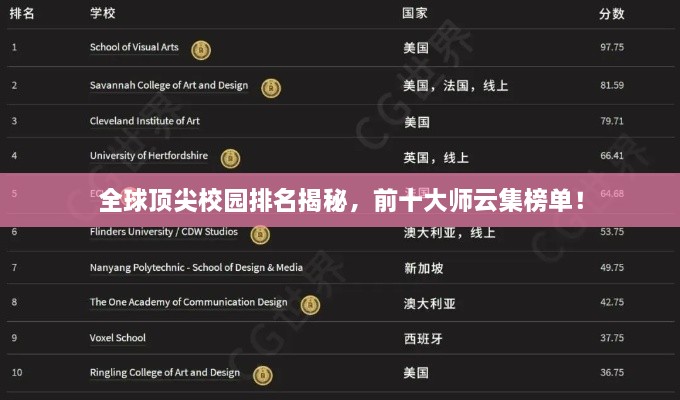Open the University of Hertfordshire link
Screen dimensions: 680x400
click(x=149, y=155)
